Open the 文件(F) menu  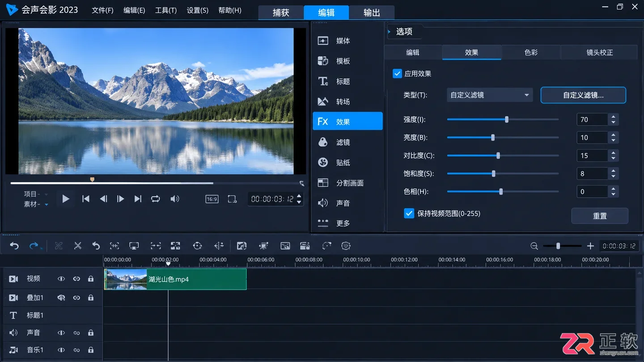click(x=102, y=10)
